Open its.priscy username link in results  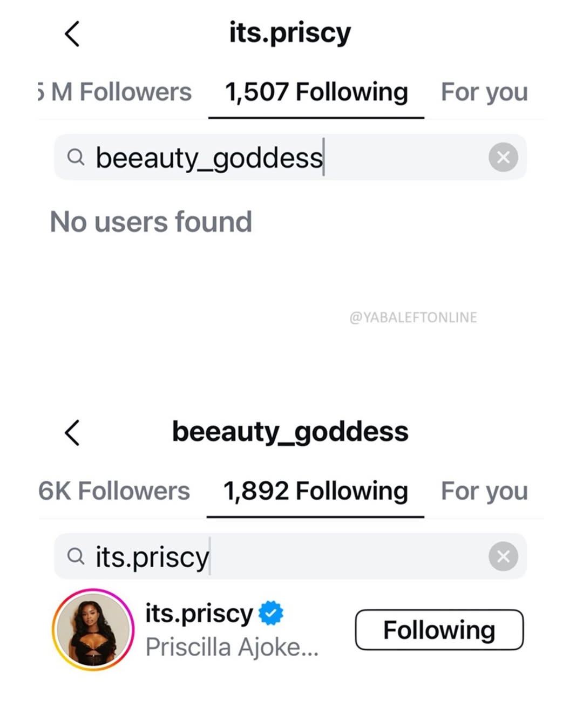(x=199, y=613)
